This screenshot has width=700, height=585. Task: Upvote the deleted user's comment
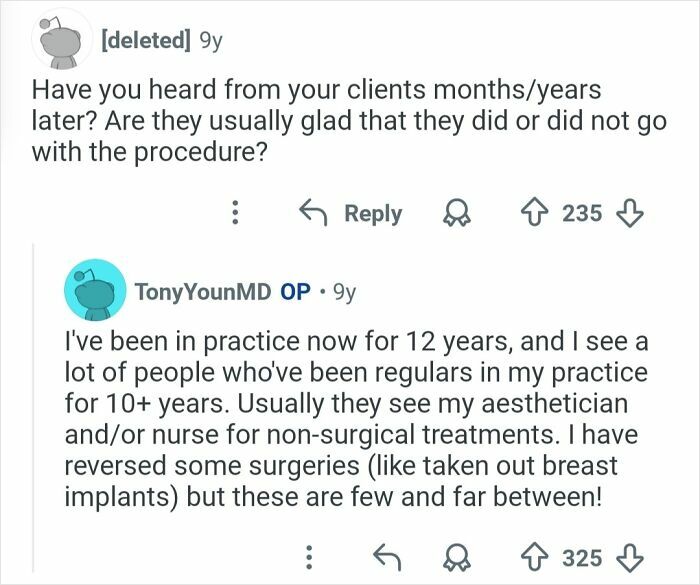pos(536,214)
